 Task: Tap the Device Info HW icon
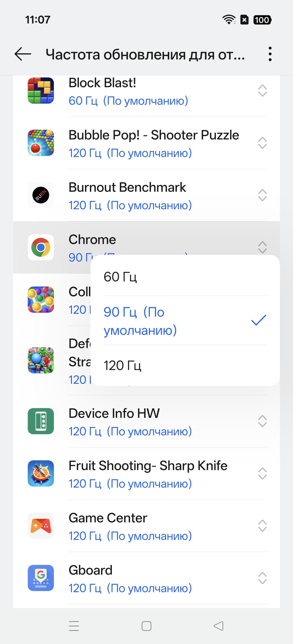[x=41, y=421]
